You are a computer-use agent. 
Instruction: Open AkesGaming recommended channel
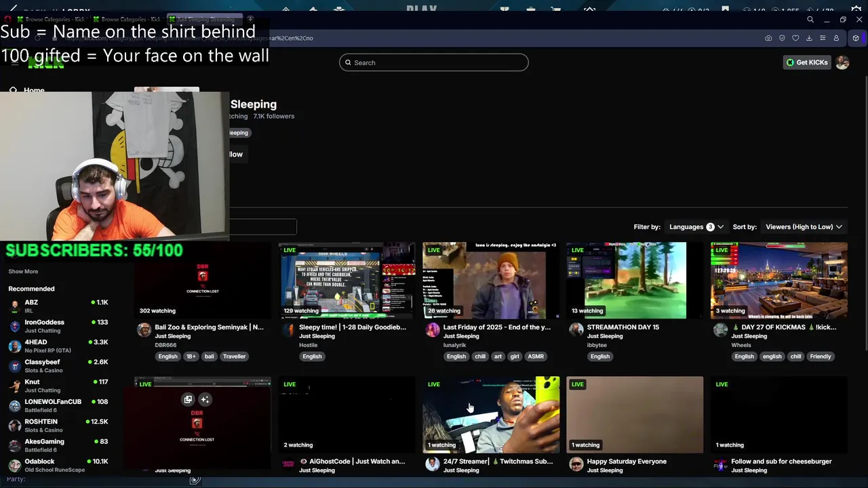pyautogui.click(x=58, y=445)
